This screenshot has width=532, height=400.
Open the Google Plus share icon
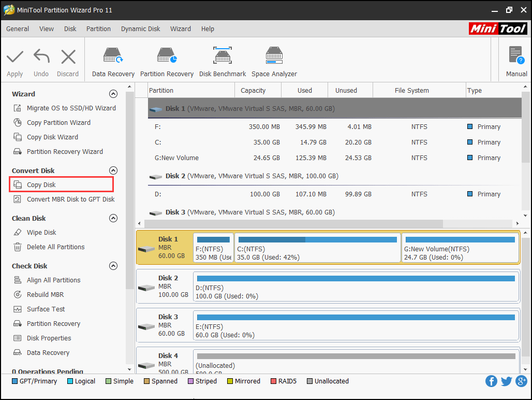(x=522, y=381)
